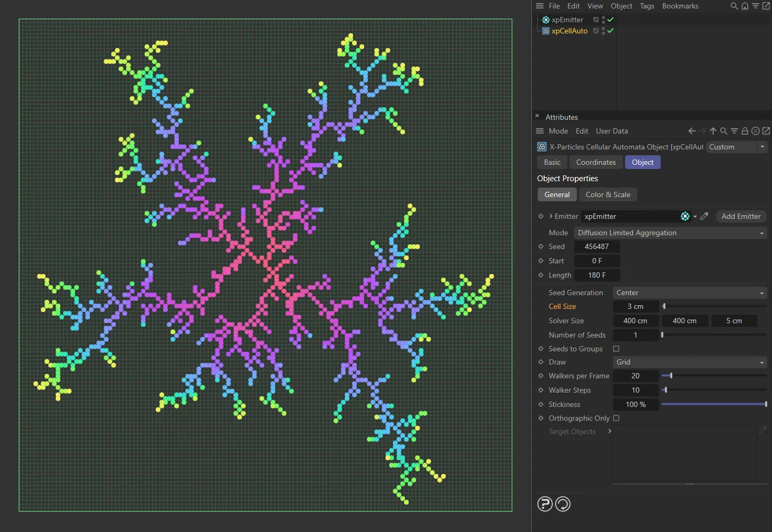Image resolution: width=772 pixels, height=532 pixels.
Task: Enable the Seeds to Groups checkbox
Action: (616, 349)
